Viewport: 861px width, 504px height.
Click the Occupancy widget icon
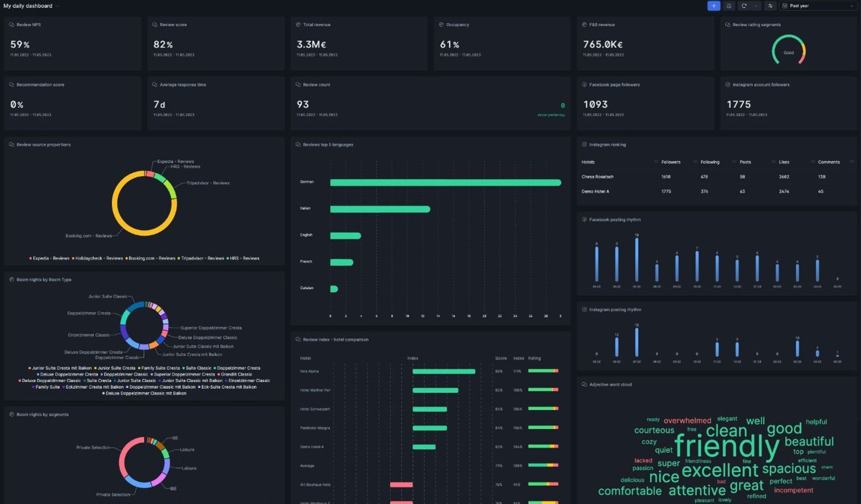click(441, 25)
